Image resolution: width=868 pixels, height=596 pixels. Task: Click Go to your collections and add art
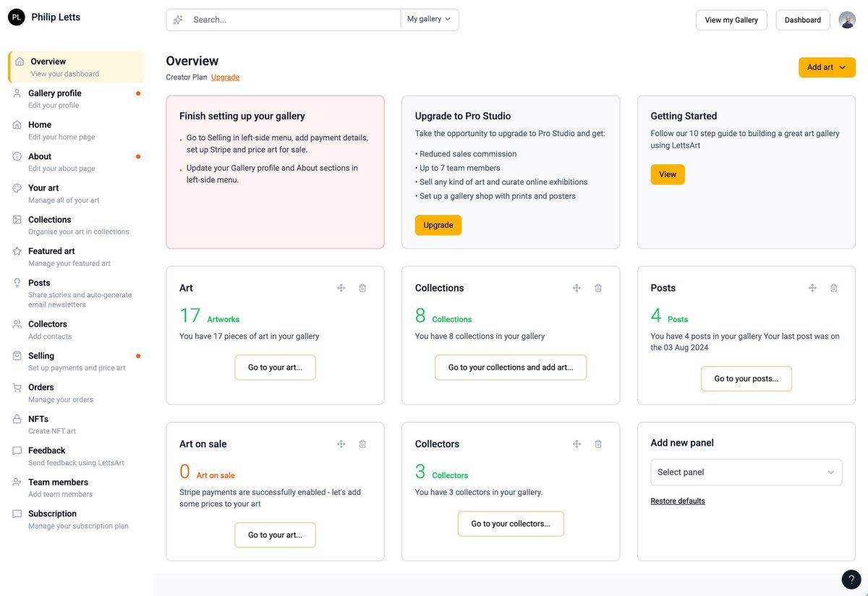click(x=511, y=367)
